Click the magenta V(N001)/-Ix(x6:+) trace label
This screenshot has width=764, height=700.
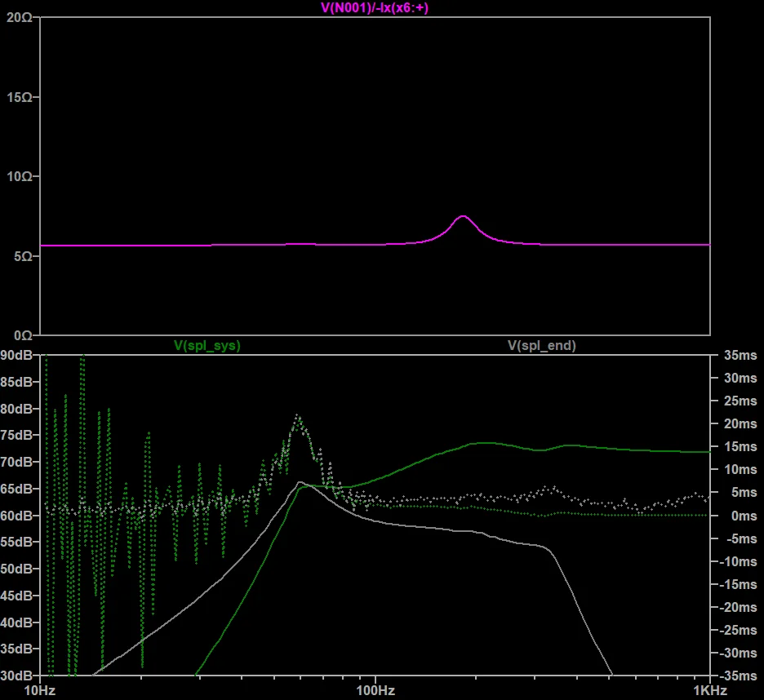(x=375, y=8)
